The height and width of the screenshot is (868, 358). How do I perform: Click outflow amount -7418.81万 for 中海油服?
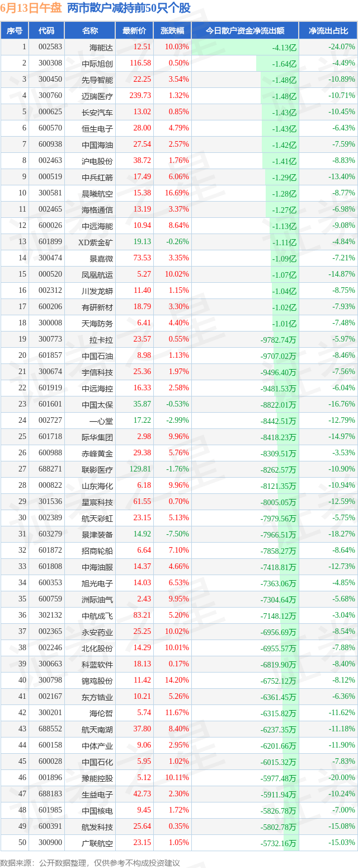click(279, 567)
